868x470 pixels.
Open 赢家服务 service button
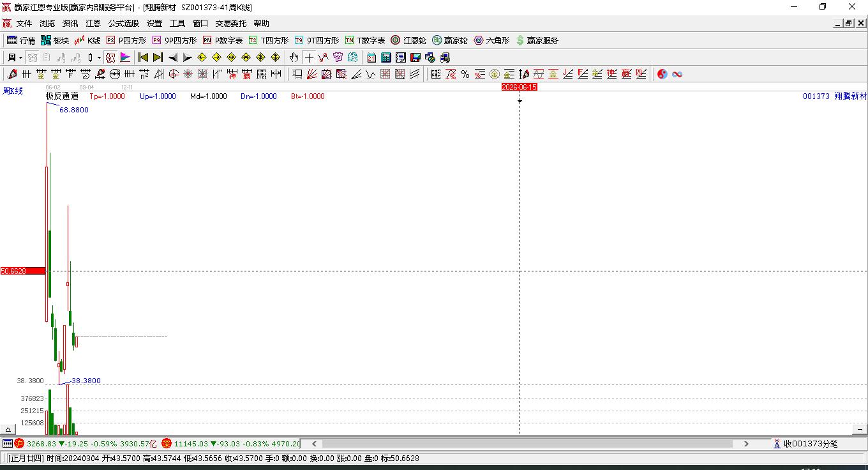(x=537, y=40)
